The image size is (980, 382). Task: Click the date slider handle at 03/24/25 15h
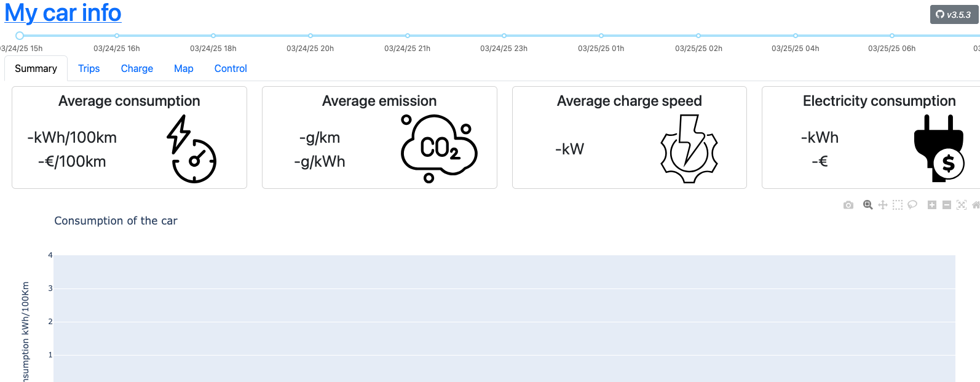tap(20, 36)
